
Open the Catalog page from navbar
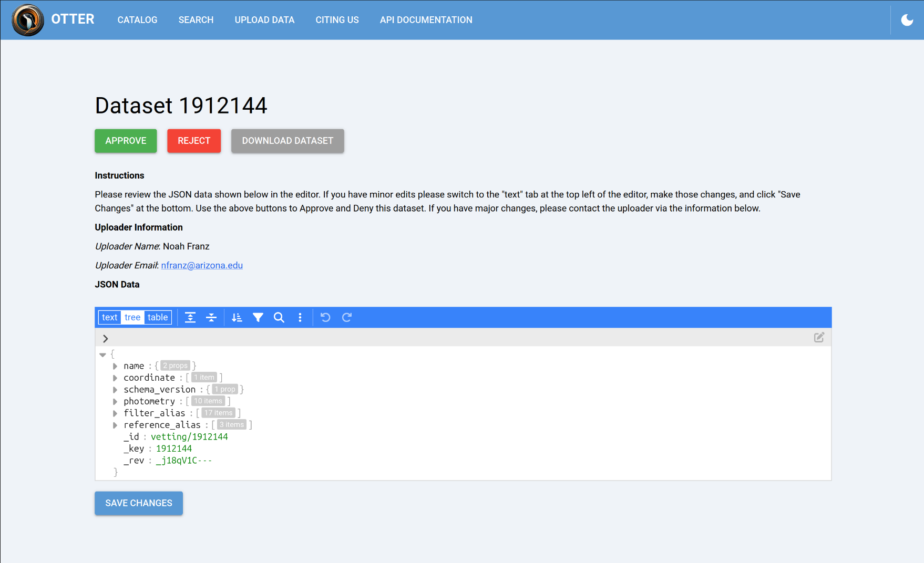click(137, 20)
